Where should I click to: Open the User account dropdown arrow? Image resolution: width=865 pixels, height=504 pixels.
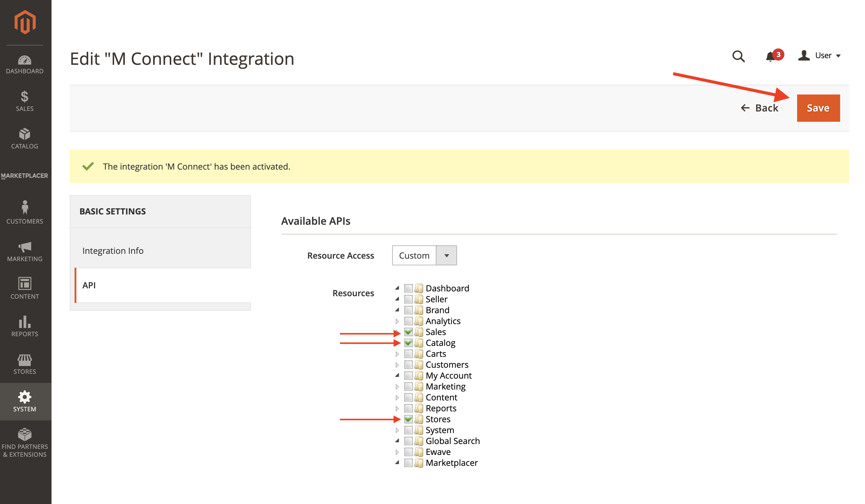coord(838,56)
